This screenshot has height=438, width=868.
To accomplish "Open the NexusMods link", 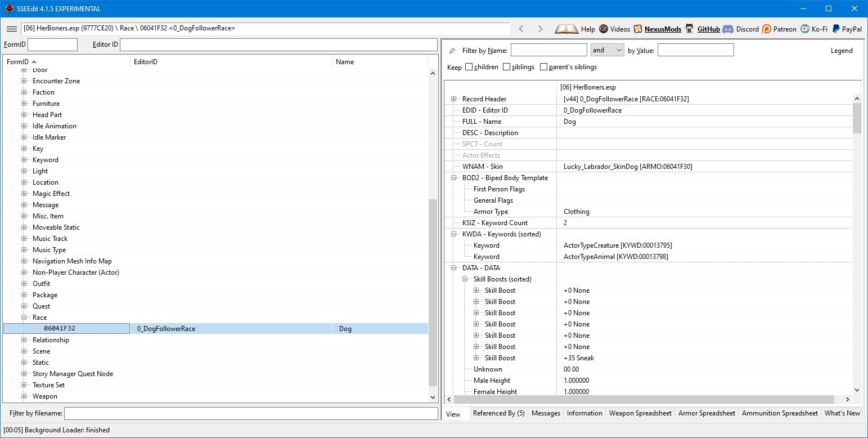I will click(x=663, y=29).
